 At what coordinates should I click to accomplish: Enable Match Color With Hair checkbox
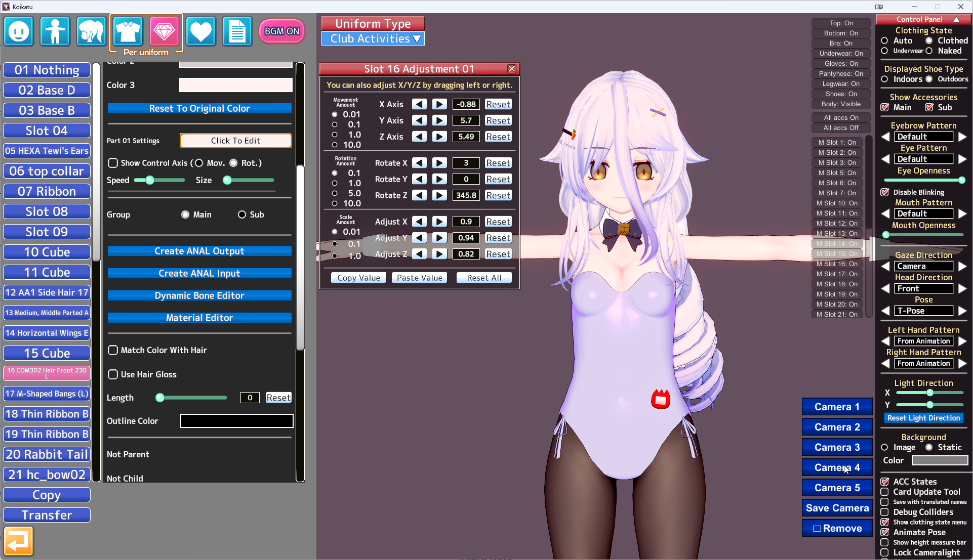point(113,350)
